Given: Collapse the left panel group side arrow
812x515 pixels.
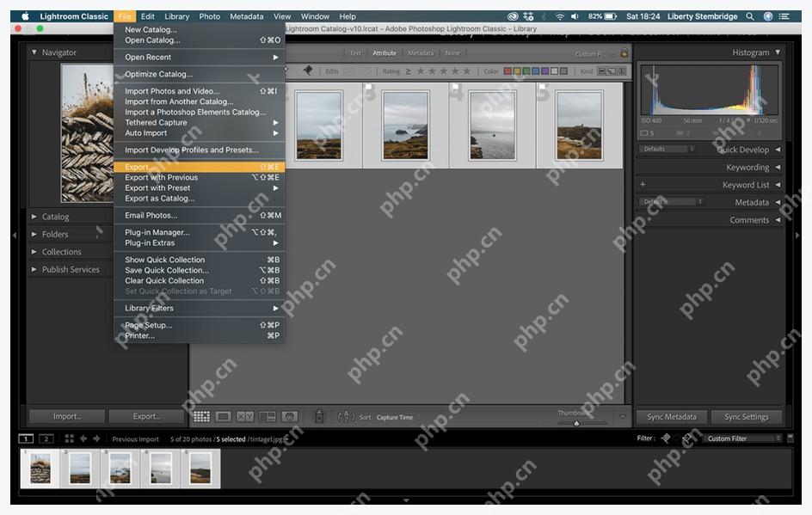Looking at the screenshot, I should (15, 235).
